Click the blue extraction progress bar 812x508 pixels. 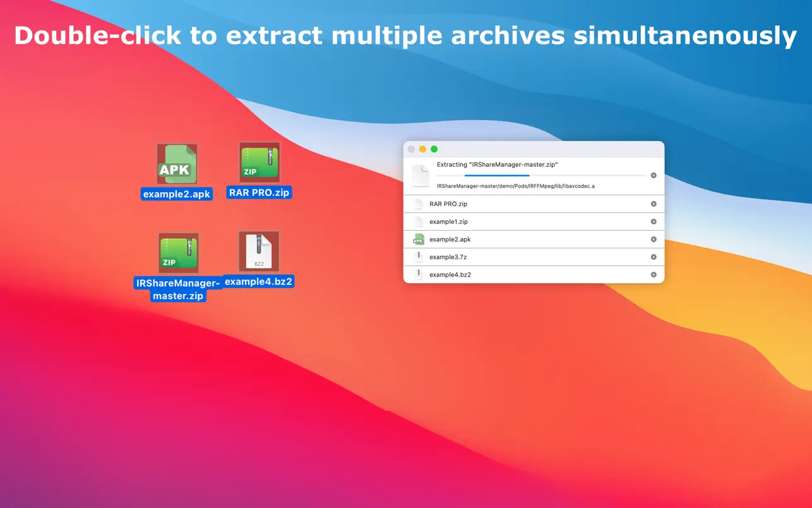coord(497,175)
